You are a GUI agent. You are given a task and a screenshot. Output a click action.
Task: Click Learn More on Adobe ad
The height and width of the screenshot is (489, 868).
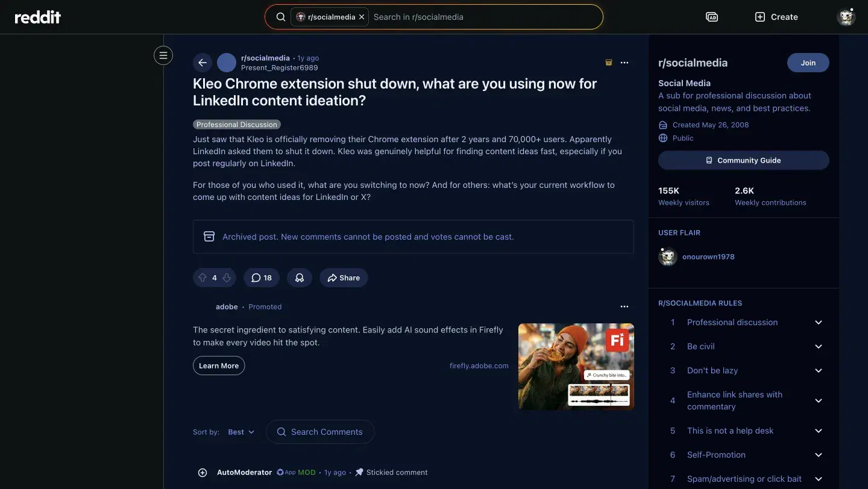pyautogui.click(x=219, y=366)
